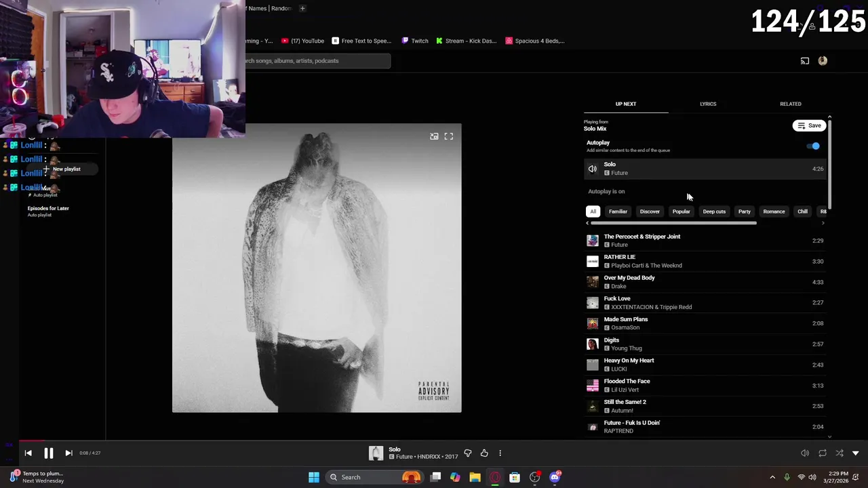Toggle shuffle playback
868x488 pixels.
pyautogui.click(x=840, y=453)
